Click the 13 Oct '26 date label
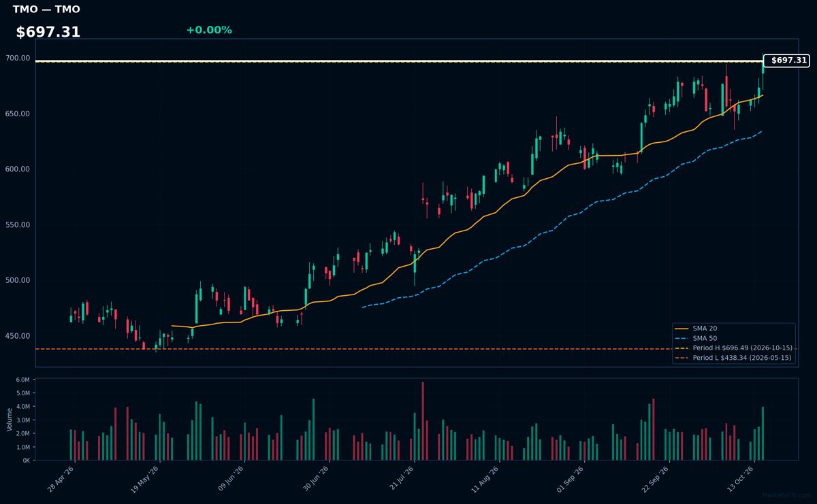Viewport: 817px width, 504px height. 740,477
